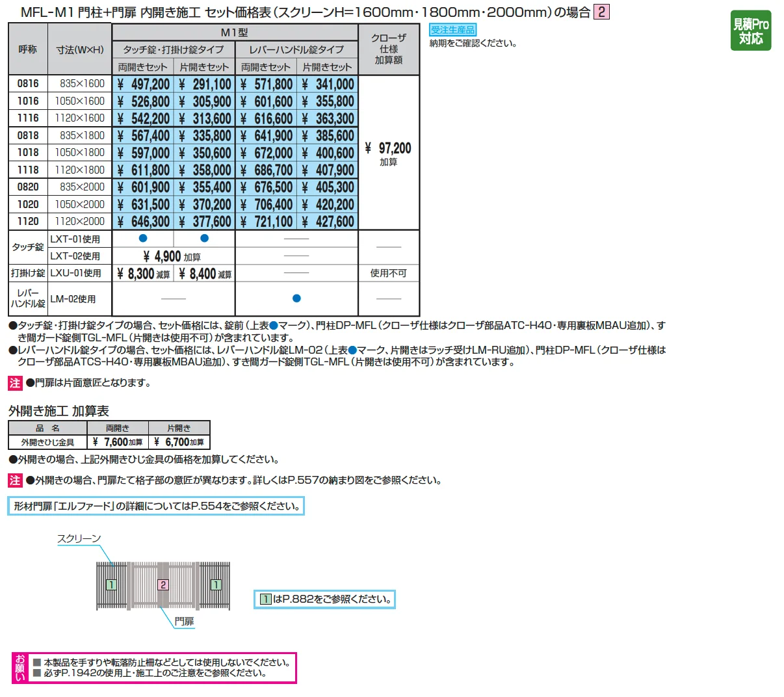Click the red 注 badge beside 門扉は片面意匠となります
784x697 pixels.
click(x=16, y=383)
